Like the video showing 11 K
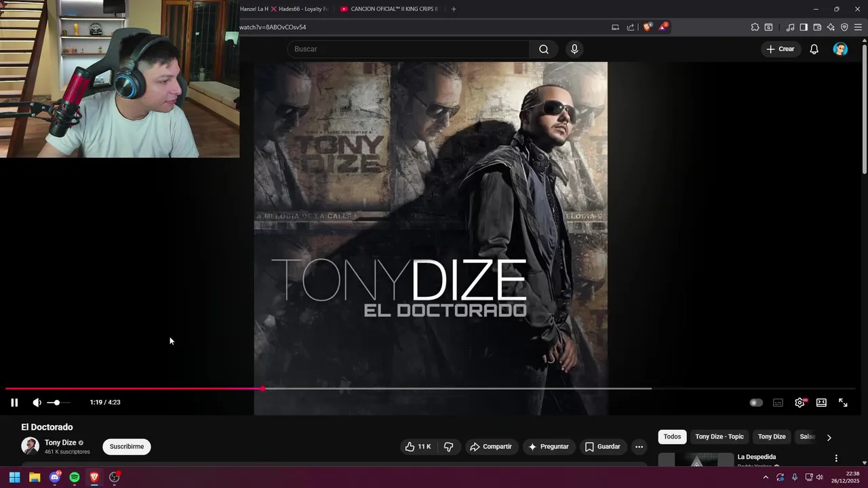868x488 pixels. (418, 447)
